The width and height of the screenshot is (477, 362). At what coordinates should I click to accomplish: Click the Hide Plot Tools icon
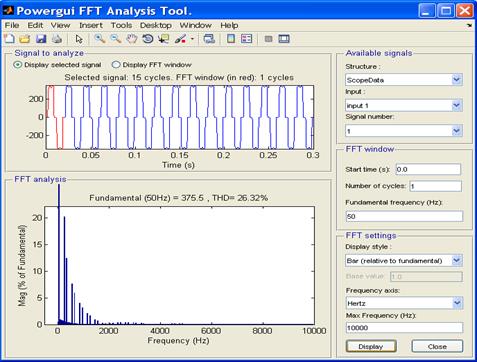(268, 39)
